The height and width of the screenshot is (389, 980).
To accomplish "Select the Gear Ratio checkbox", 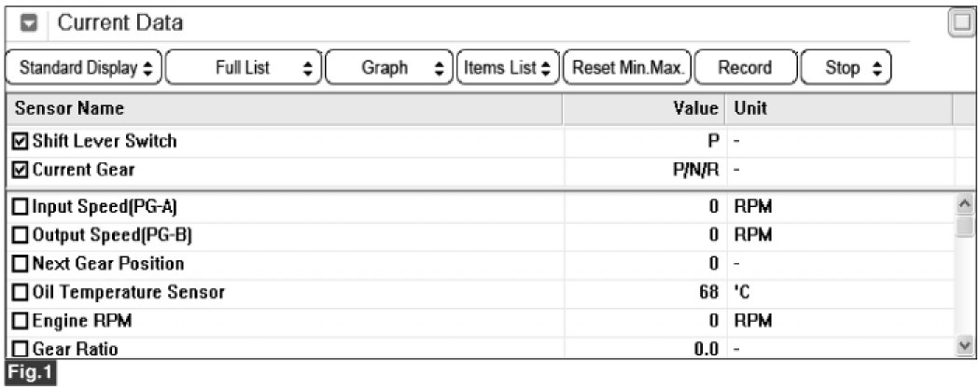I will point(20,348).
